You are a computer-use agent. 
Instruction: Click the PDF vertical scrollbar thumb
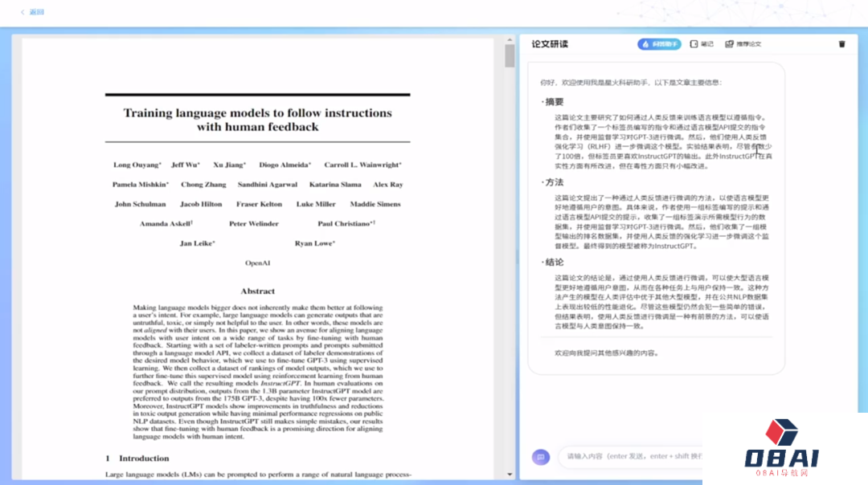click(x=510, y=56)
